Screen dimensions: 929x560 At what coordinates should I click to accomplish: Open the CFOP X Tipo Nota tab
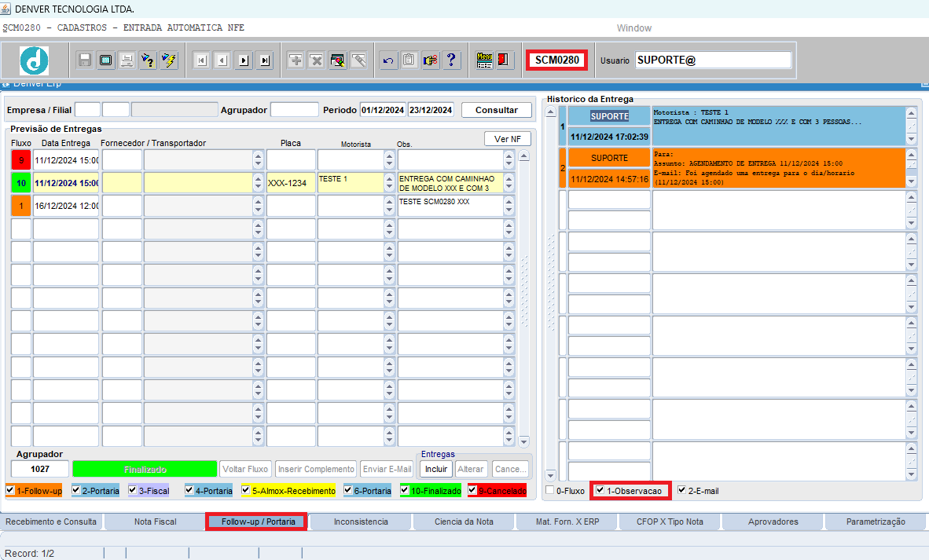pyautogui.click(x=670, y=522)
